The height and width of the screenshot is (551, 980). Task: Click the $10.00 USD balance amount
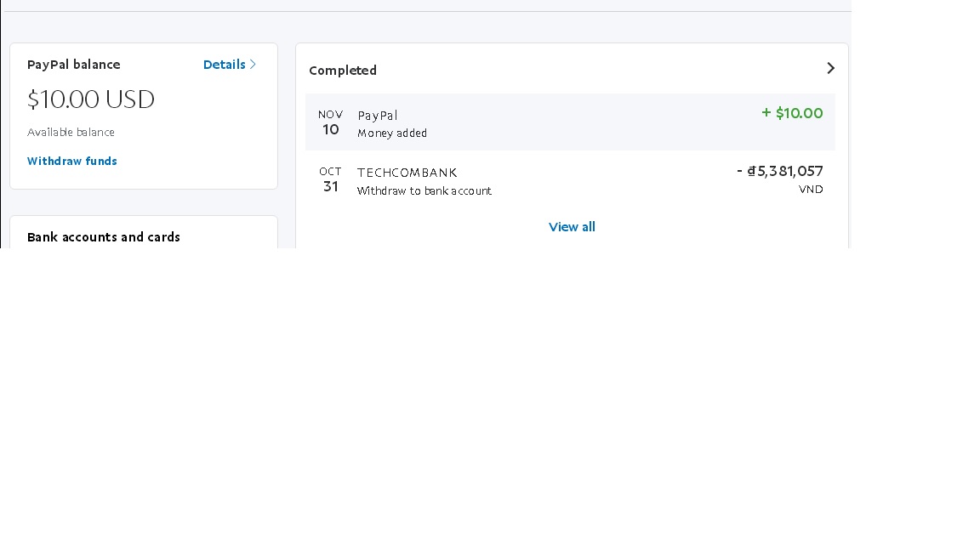pos(91,99)
